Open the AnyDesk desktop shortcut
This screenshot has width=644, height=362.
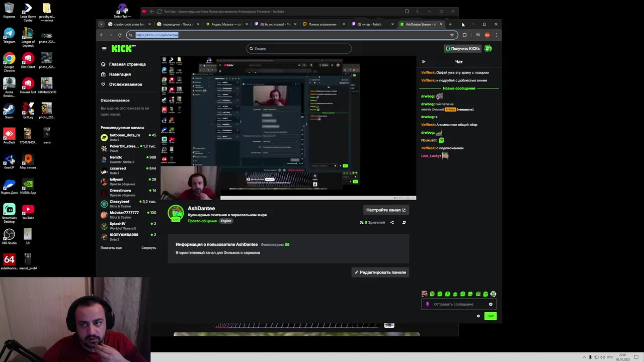[x=9, y=136]
